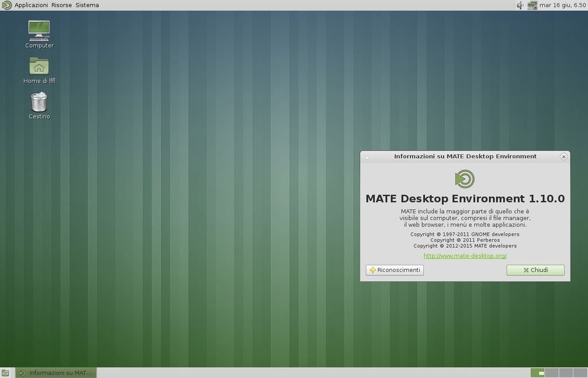
Task: Click the volume speaker icon in top panel
Action: (x=520, y=5)
